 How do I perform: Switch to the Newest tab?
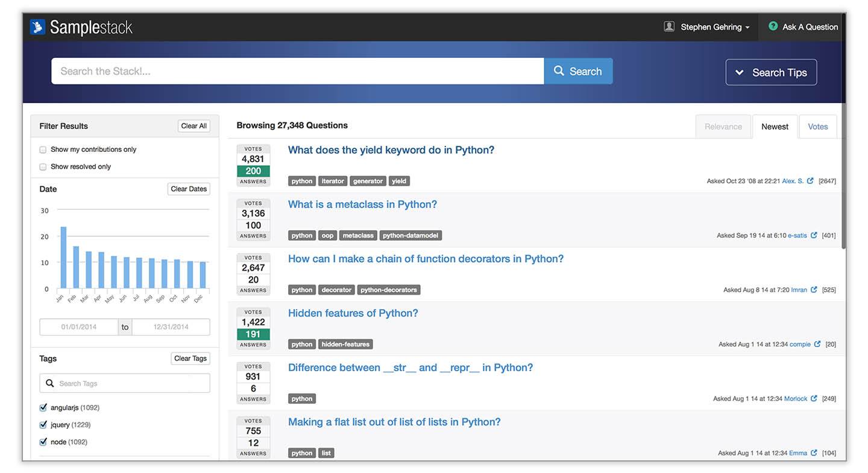point(775,127)
